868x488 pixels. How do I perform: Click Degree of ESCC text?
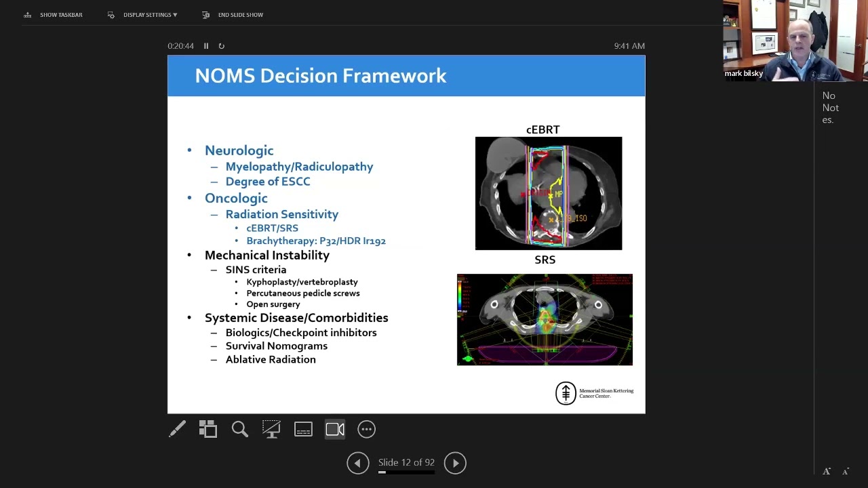click(x=268, y=182)
